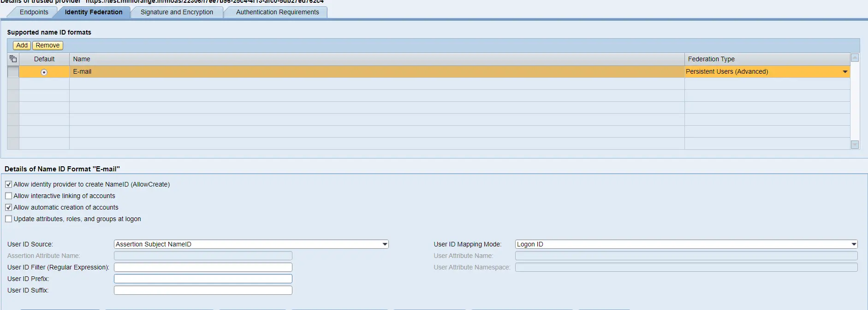
Task: Click the Name column header
Action: (377, 59)
